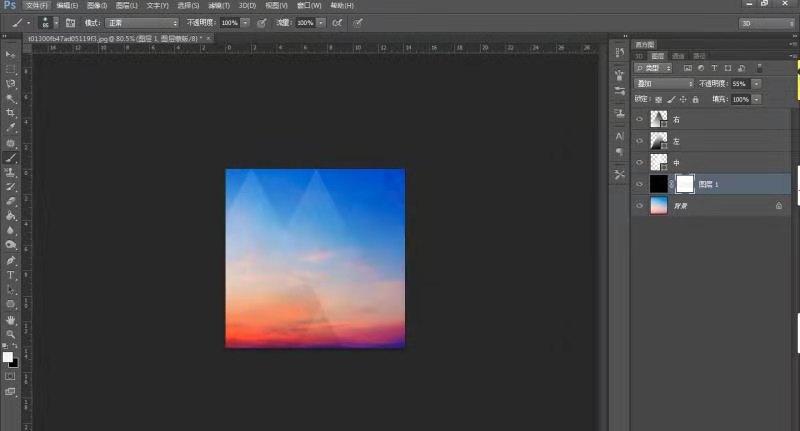Select the Brush tool in the toolbox
The height and width of the screenshot is (431, 800).
tap(10, 158)
